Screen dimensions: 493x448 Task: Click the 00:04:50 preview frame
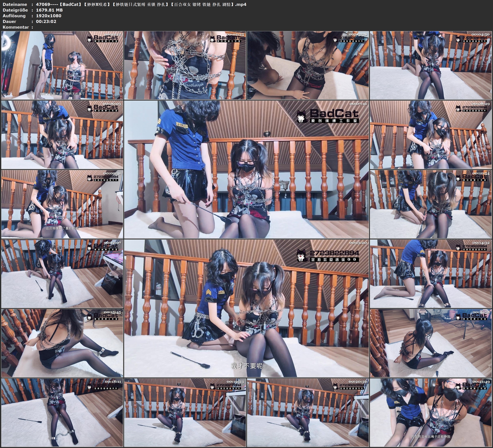tap(431, 65)
